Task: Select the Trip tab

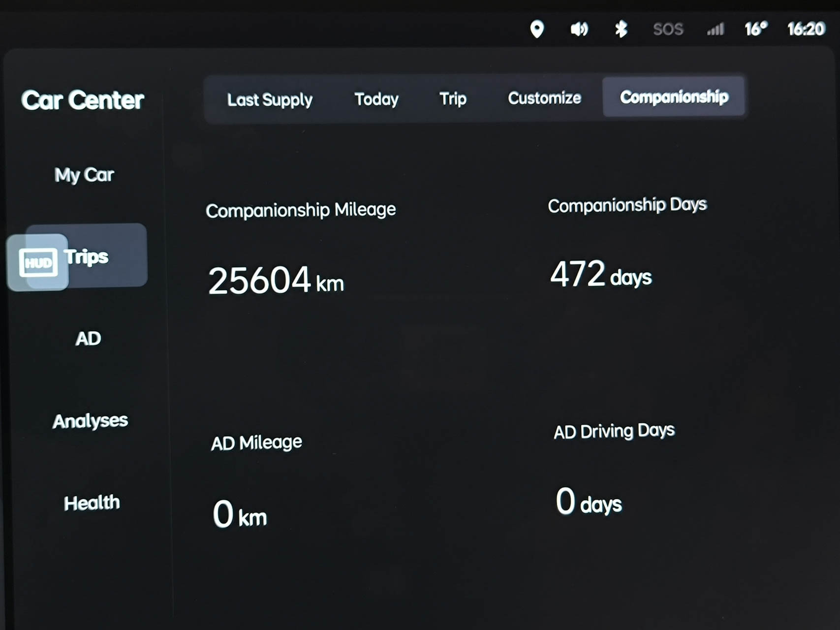Action: pos(453,99)
